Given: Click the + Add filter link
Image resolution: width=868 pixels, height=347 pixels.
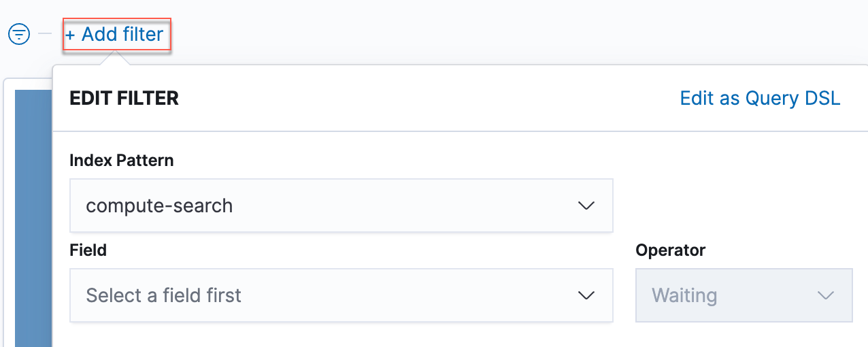Looking at the screenshot, I should (116, 34).
